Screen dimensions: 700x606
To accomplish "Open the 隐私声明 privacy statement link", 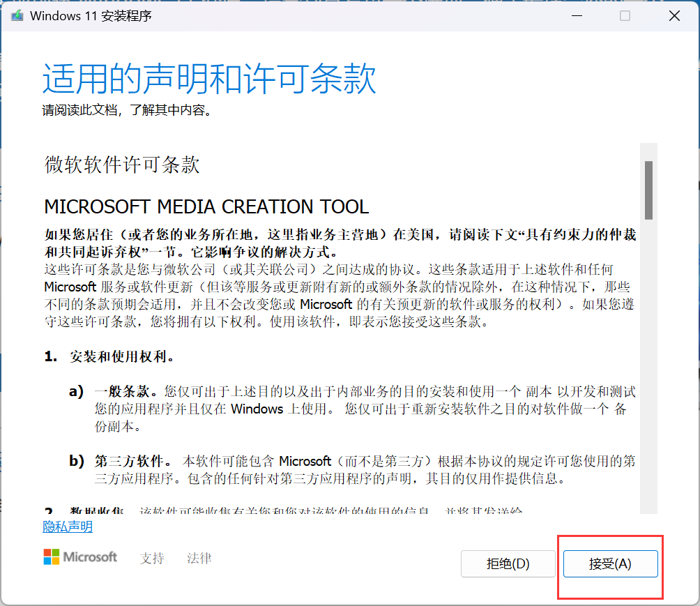I will (68, 527).
